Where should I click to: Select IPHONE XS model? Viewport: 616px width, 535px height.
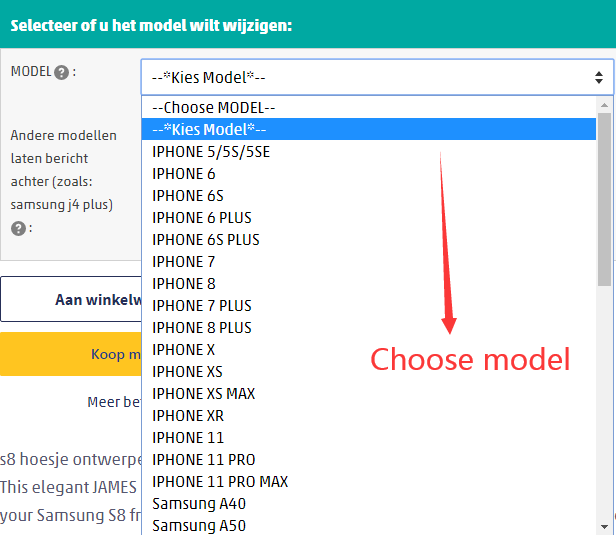(x=368, y=372)
